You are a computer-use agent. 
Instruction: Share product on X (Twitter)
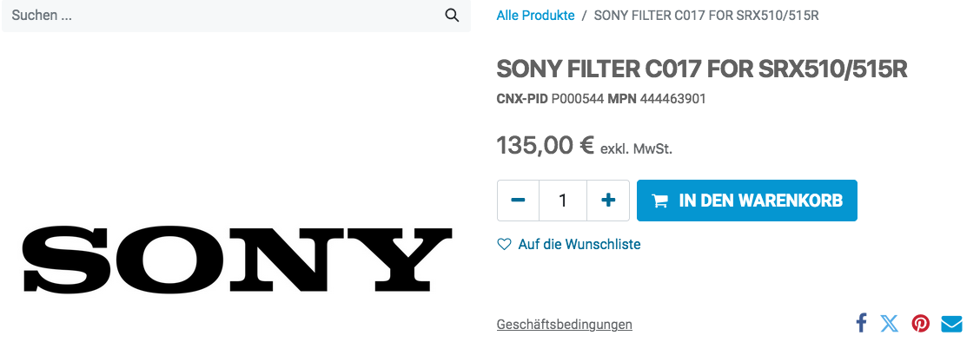point(890,324)
